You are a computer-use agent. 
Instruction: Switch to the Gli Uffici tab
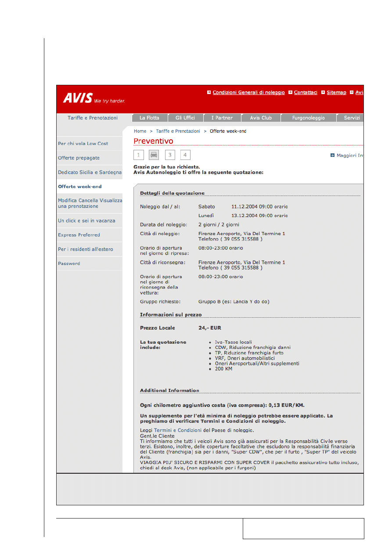tap(185, 118)
